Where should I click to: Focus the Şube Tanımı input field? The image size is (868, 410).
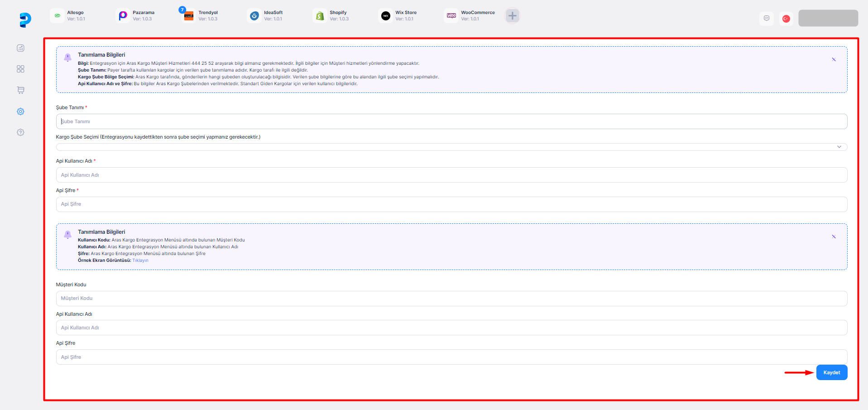(x=451, y=121)
